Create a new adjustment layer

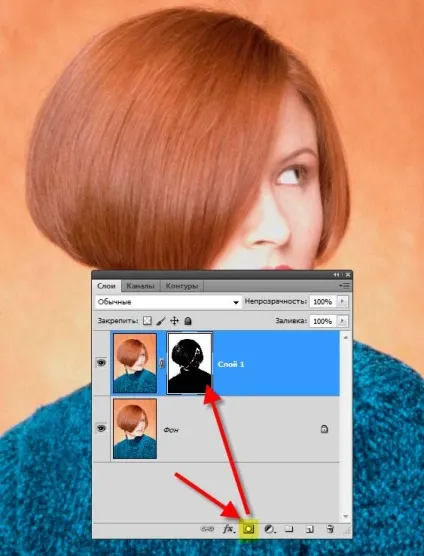270,529
